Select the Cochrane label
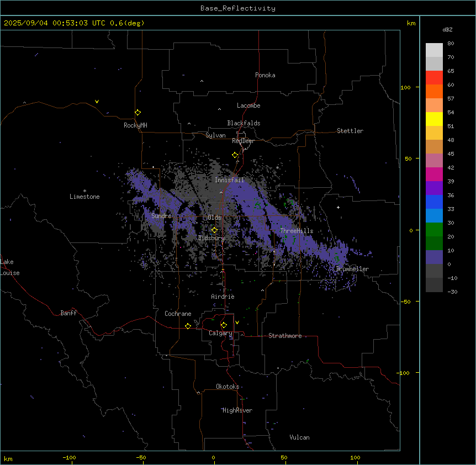Screen dimensions: 476x465 (x=178, y=314)
